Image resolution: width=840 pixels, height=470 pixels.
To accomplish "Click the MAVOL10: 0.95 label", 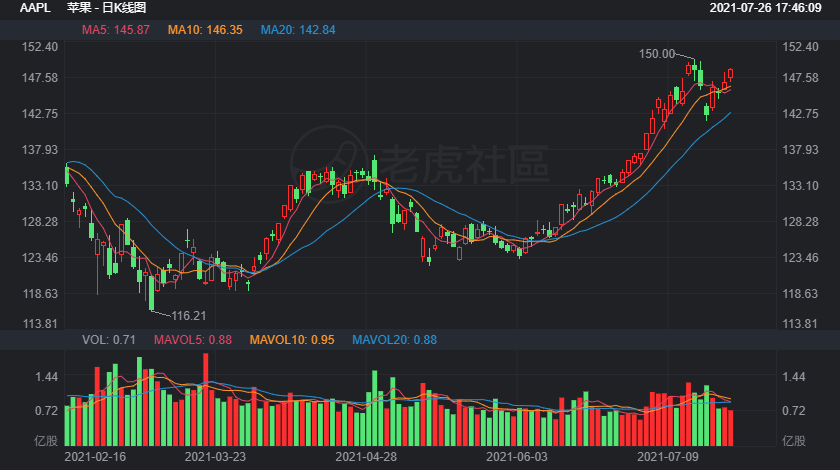I will [x=292, y=340].
